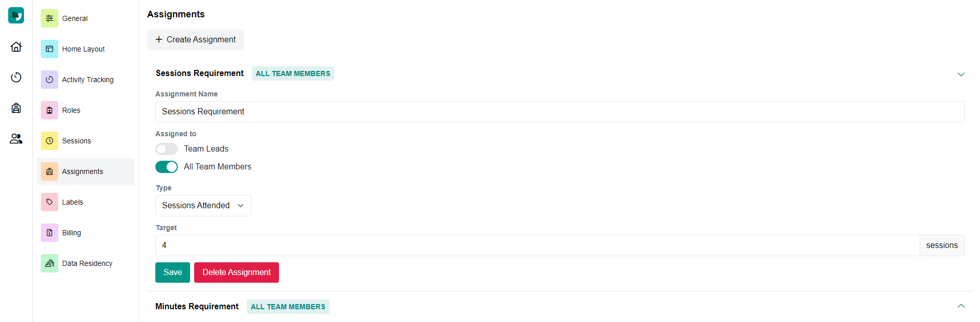
Task: Disable the All Team Members toggle
Action: (x=167, y=167)
